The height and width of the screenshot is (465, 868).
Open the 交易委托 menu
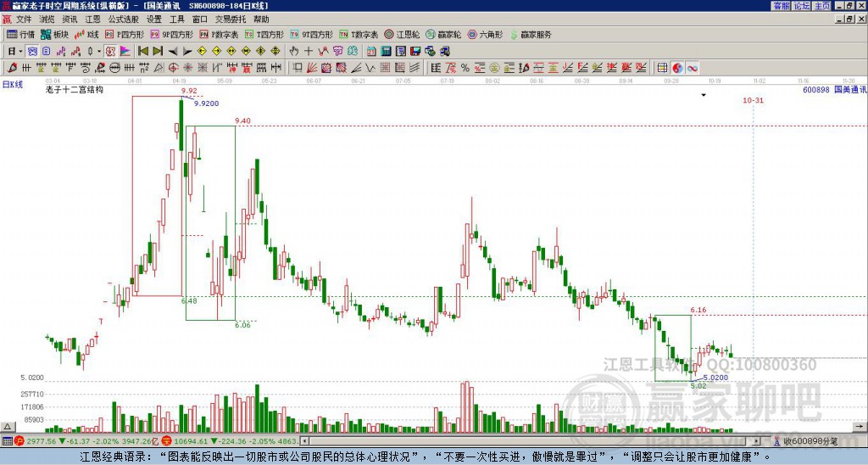click(x=231, y=20)
